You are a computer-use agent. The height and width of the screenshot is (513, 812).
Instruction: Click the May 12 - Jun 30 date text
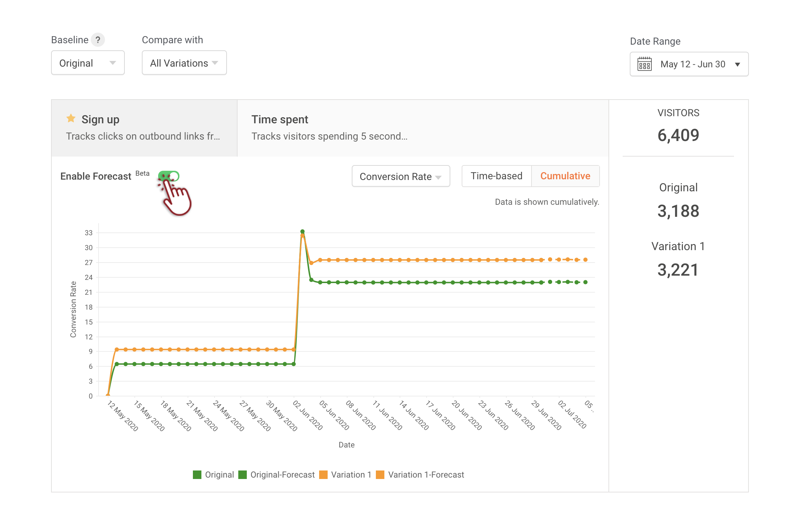(x=693, y=64)
